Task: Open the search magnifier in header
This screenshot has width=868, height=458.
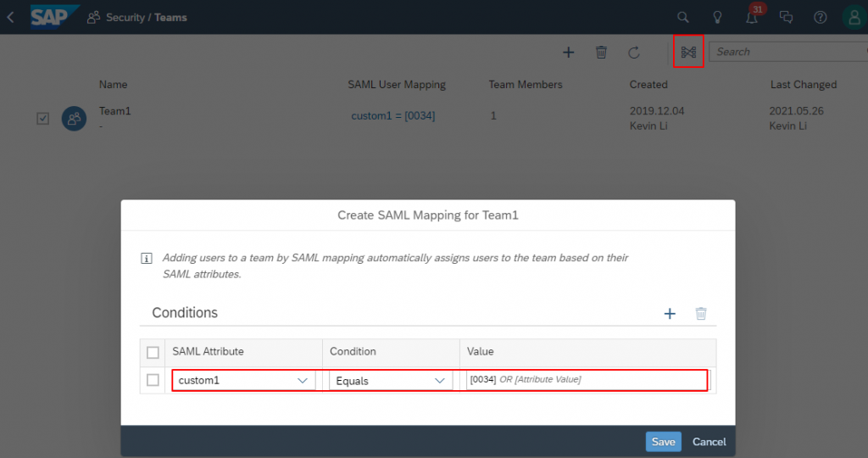Action: click(683, 17)
